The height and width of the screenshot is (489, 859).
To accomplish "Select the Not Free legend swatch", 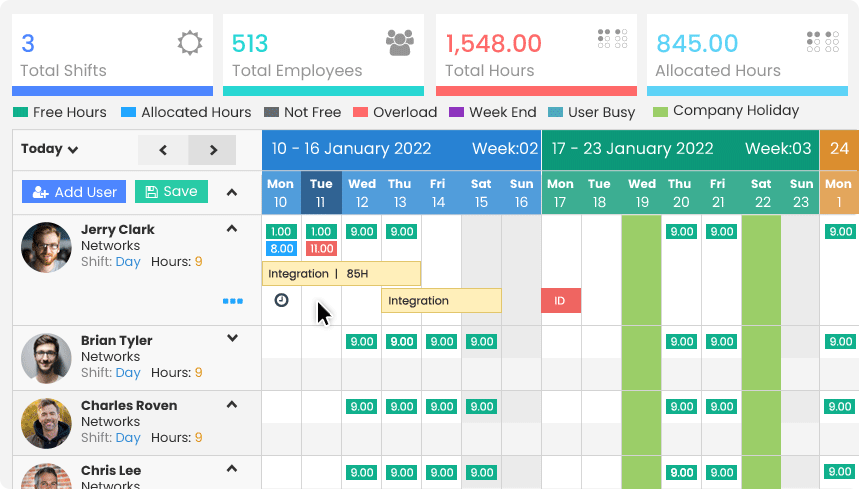I will pos(272,112).
